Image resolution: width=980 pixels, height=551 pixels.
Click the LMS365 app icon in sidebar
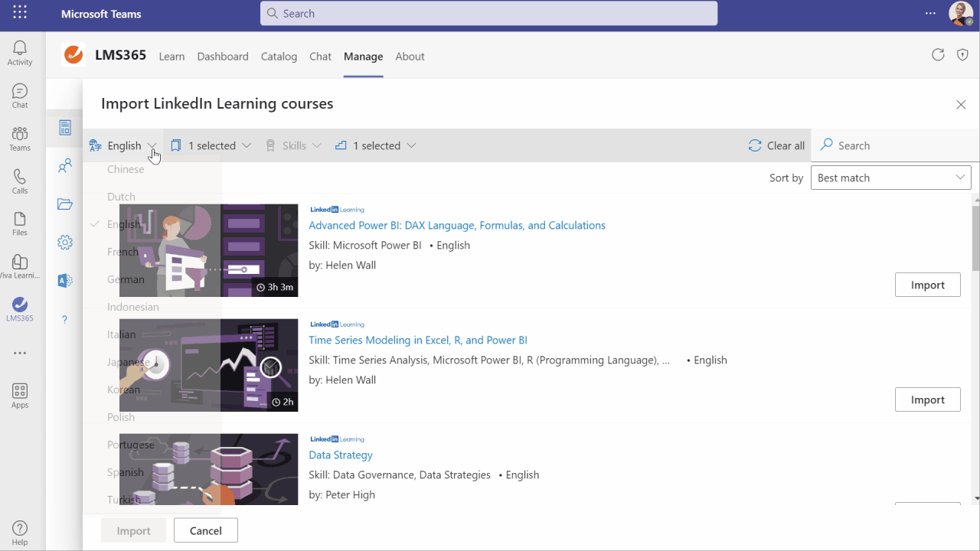click(20, 309)
